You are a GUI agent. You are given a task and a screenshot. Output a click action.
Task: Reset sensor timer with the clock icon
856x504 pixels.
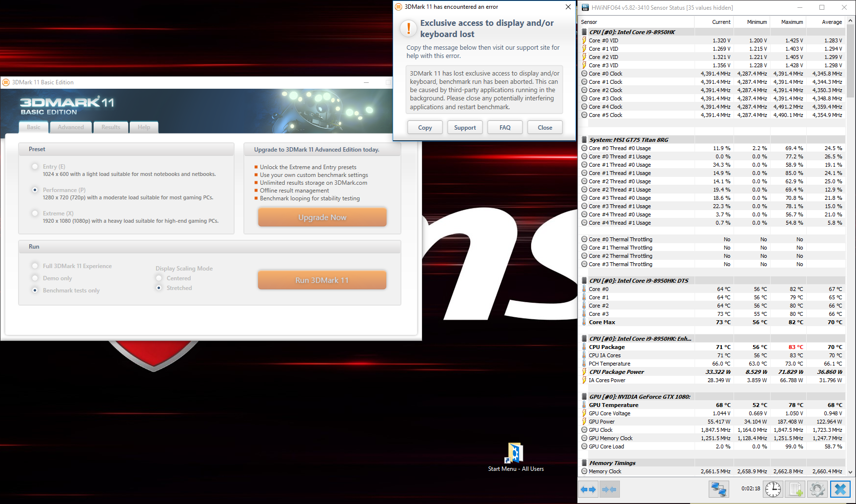click(x=773, y=489)
